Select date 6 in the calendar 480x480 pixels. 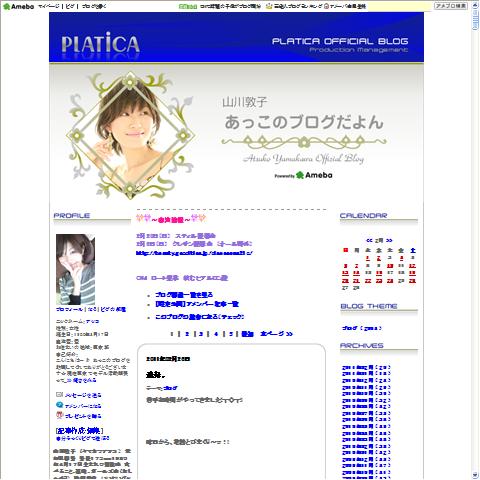tap(345, 266)
